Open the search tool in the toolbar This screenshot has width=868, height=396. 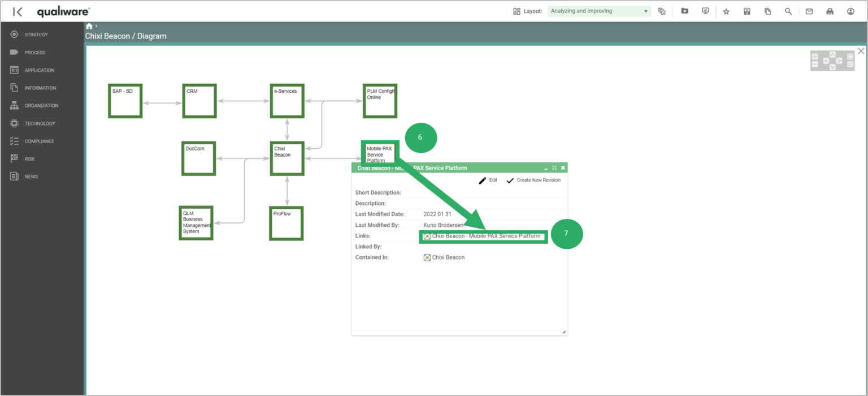(x=788, y=11)
